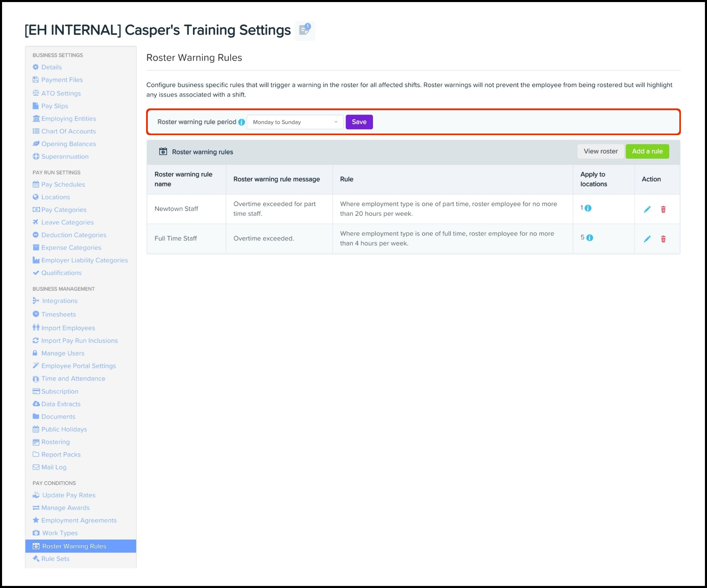Open Rule Sets in sidebar
Viewport: 707px width, 588px height.
(x=55, y=558)
